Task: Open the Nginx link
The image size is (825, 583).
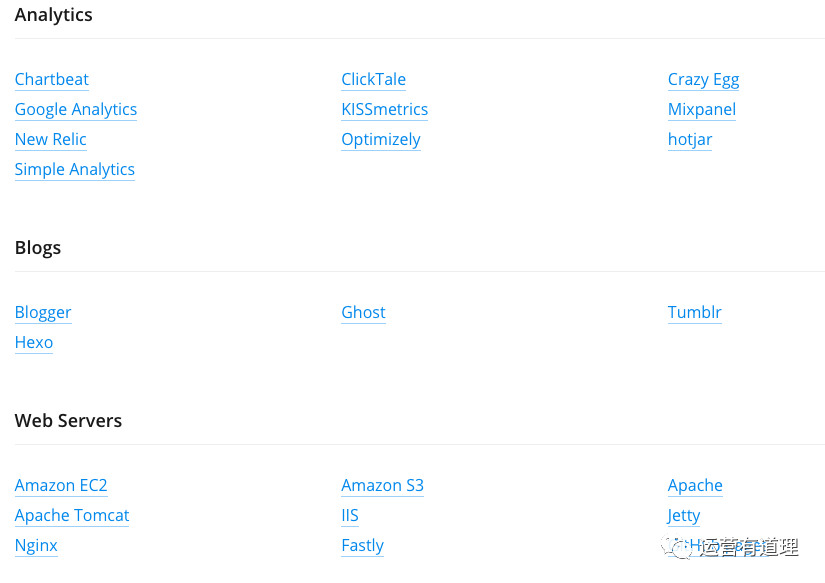Action: pos(36,546)
